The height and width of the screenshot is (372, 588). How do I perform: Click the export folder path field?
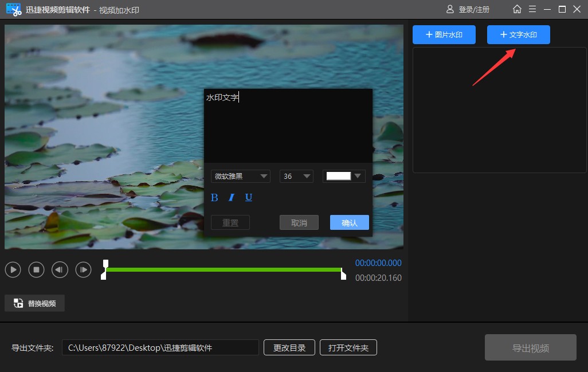click(160, 347)
